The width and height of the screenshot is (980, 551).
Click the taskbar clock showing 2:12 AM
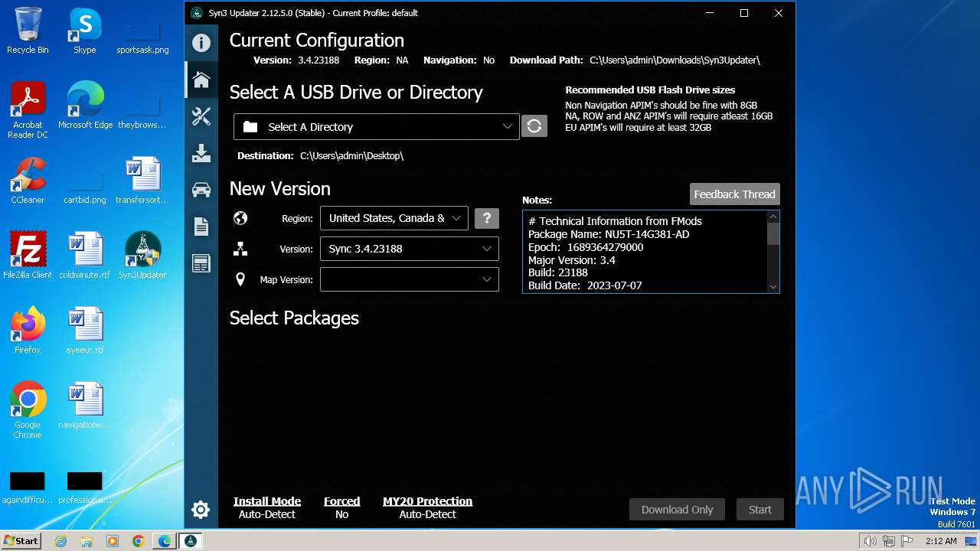(x=941, y=541)
